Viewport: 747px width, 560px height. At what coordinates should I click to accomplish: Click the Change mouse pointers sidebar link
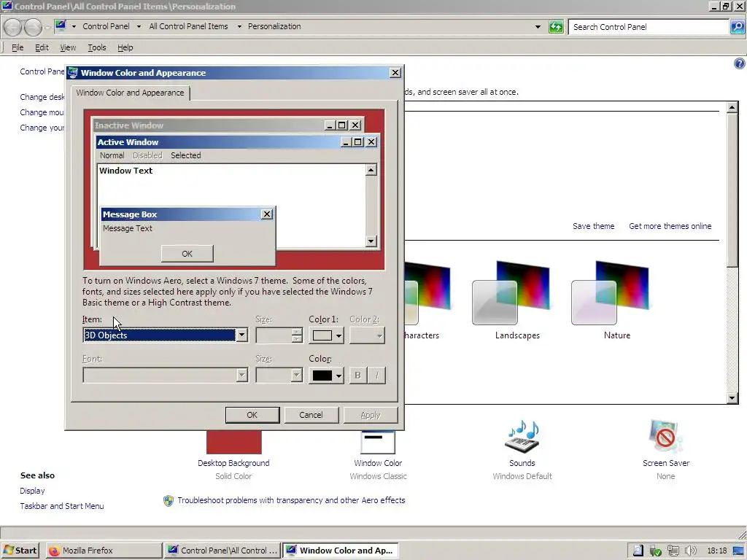[42, 112]
